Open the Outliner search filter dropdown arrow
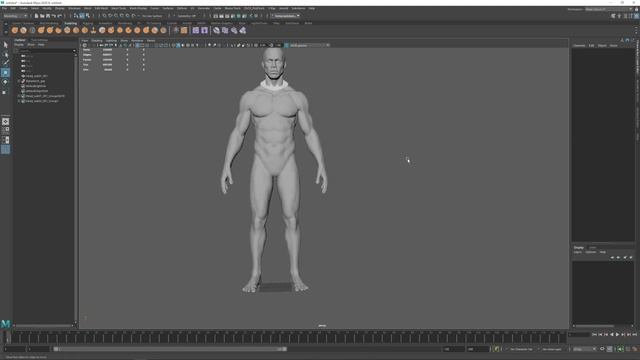 (x=74, y=51)
